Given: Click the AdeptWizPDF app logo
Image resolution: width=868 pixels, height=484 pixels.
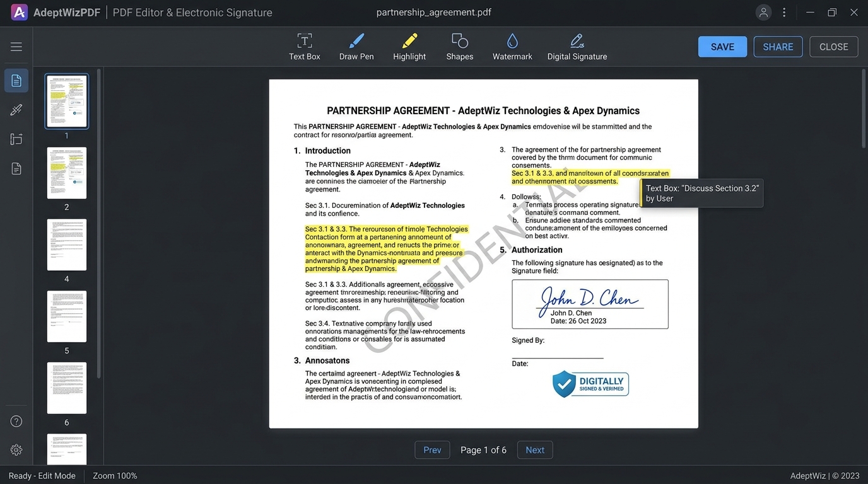Looking at the screenshot, I should [20, 12].
